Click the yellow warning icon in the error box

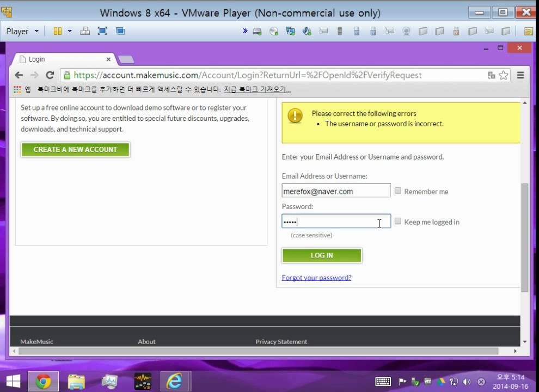[295, 115]
